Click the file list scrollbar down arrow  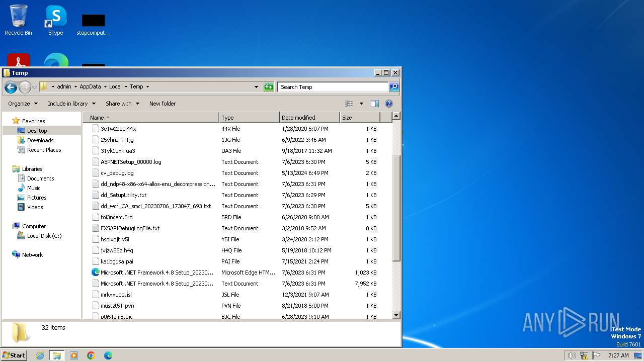click(x=396, y=315)
